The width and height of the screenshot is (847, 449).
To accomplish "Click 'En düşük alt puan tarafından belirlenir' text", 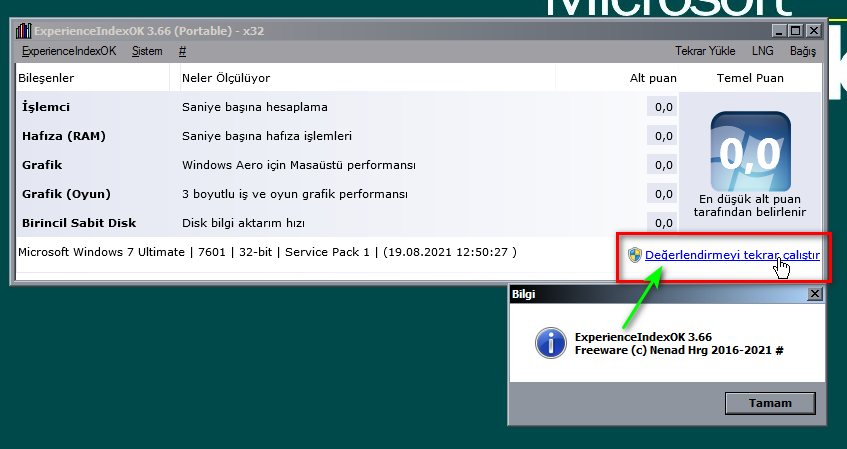I will pos(750,205).
